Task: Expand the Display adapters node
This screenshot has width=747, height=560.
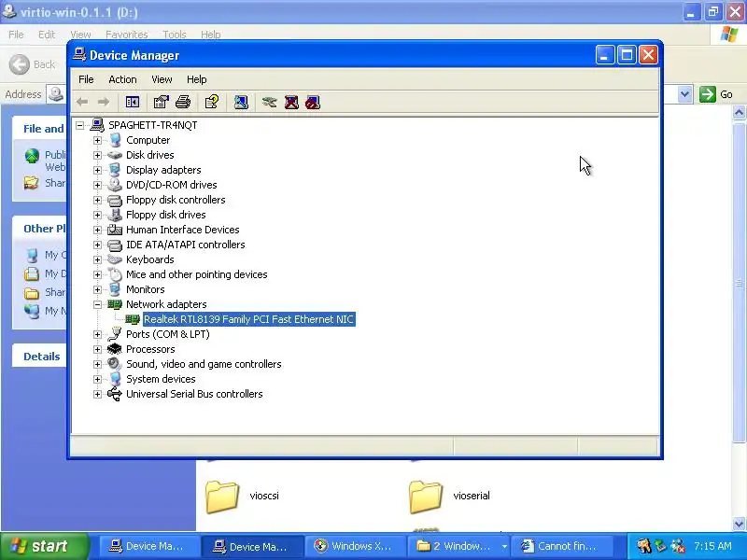Action: 97,170
